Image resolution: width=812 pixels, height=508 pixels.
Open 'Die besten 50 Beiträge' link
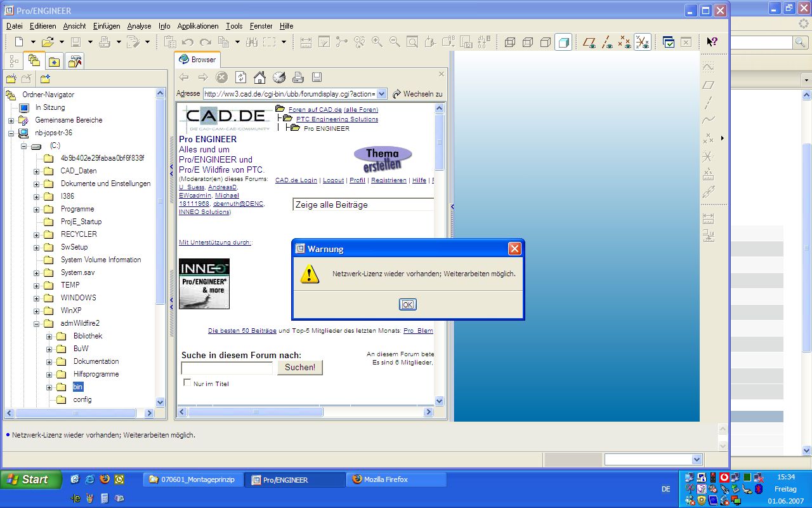242,331
